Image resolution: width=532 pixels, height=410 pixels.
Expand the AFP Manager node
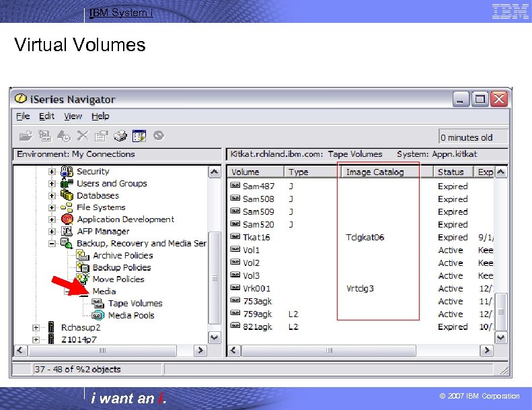click(x=52, y=232)
